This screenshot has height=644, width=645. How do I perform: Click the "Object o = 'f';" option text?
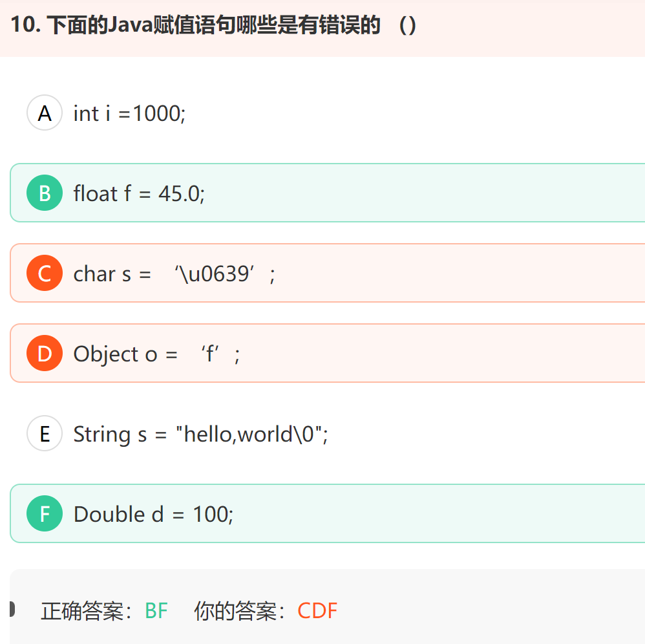tap(157, 354)
